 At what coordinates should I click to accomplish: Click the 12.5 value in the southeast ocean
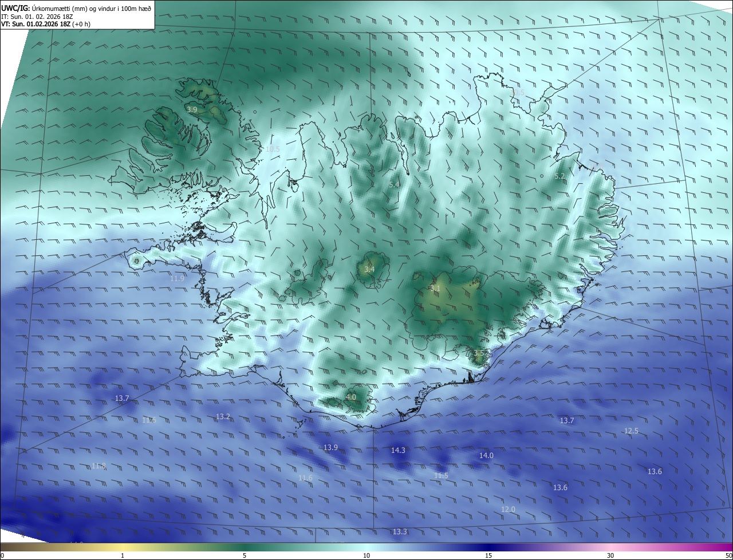[x=631, y=431]
